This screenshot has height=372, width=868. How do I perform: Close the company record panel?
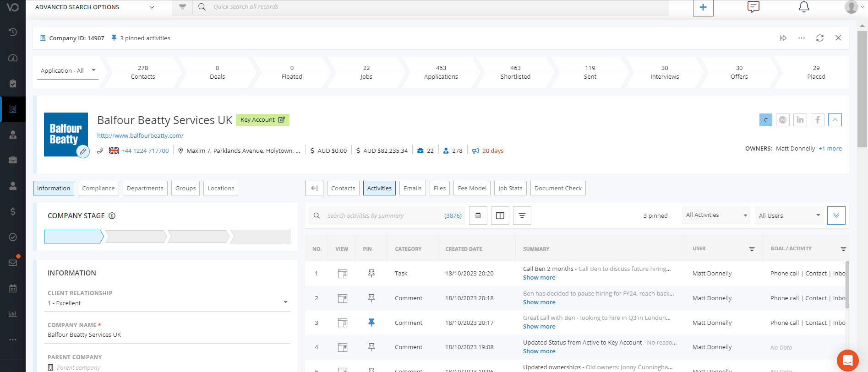click(x=838, y=38)
